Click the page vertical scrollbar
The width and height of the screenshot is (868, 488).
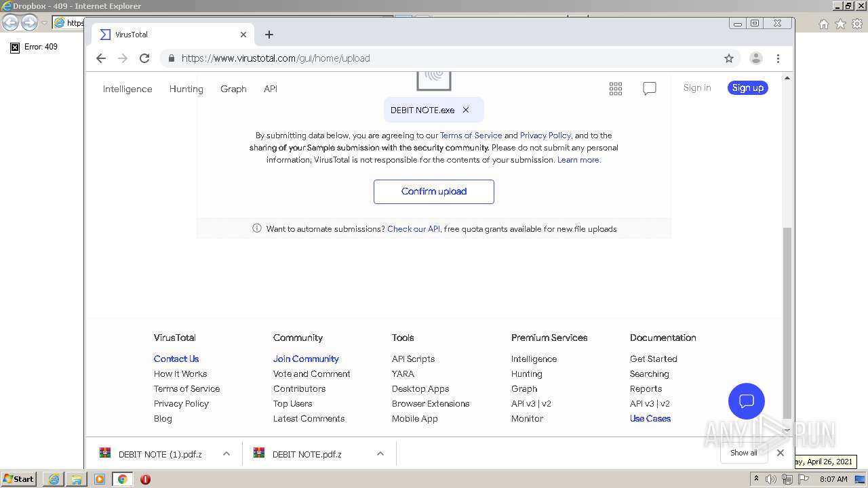787,323
